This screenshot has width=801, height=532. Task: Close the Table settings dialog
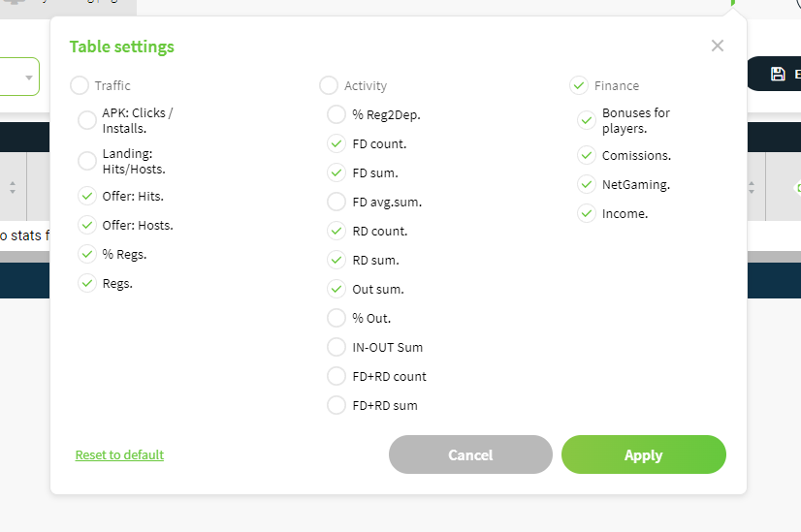[x=718, y=46]
